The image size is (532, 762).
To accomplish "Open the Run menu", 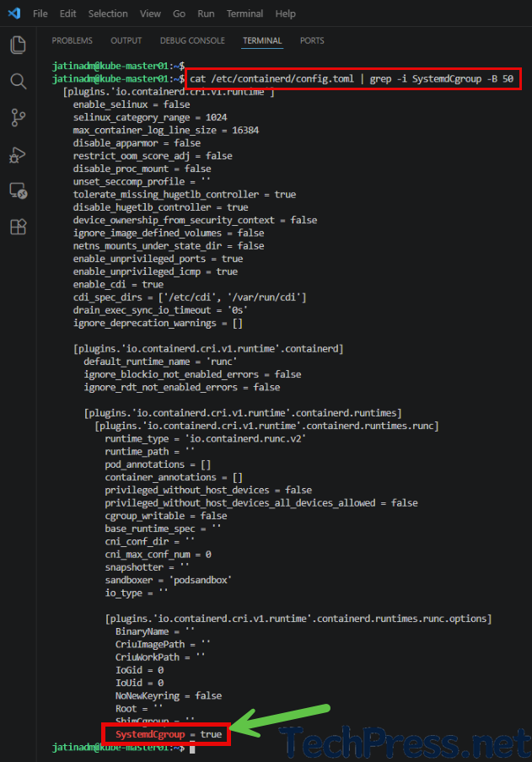I will [206, 13].
